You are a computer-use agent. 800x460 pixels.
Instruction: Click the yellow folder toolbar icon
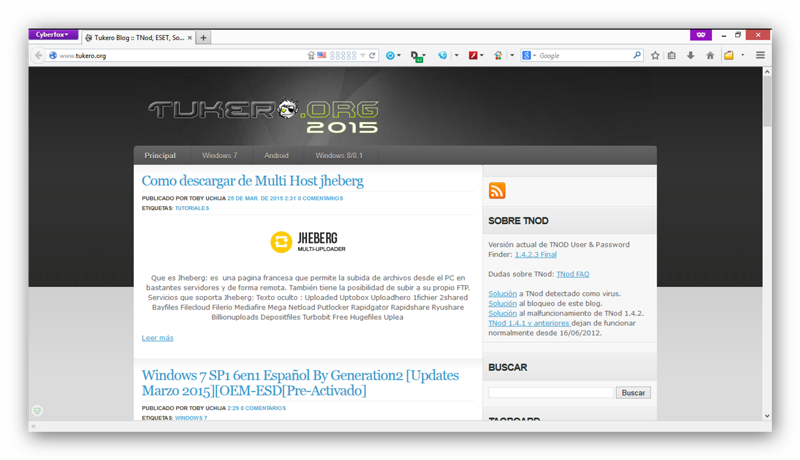pos(729,56)
